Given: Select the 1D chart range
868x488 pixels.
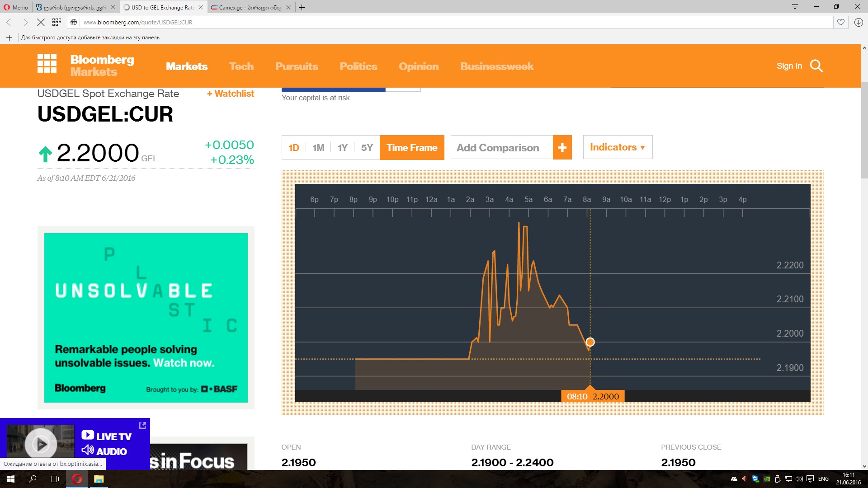Looking at the screenshot, I should [294, 148].
